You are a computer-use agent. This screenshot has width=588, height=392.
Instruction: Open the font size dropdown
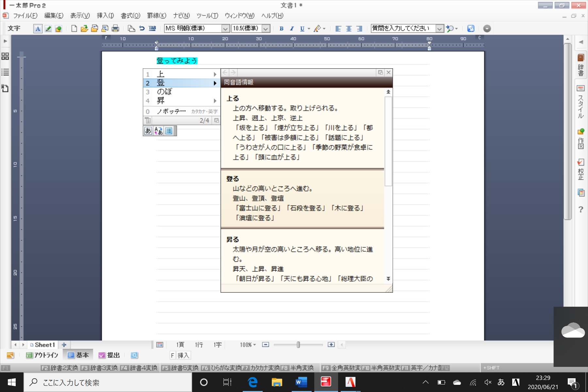coord(266,29)
